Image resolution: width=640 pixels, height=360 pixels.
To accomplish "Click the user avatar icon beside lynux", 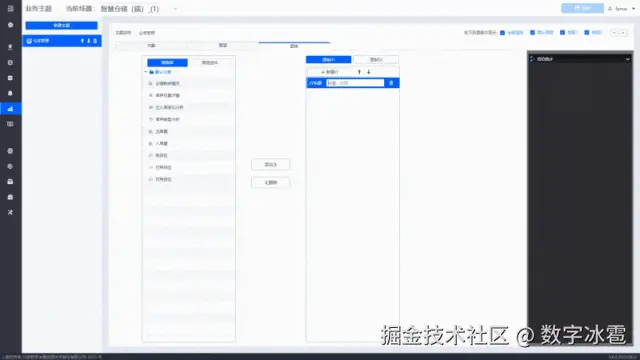I will (610, 8).
